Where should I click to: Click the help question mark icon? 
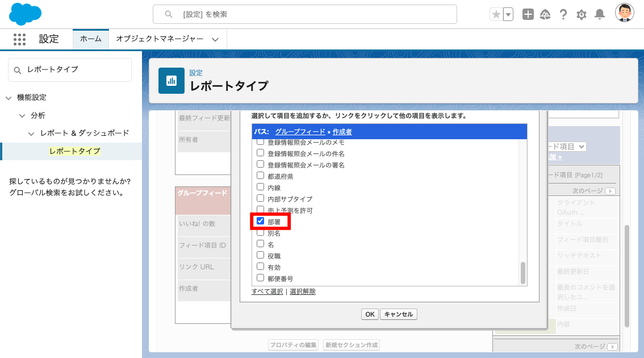[x=563, y=15]
